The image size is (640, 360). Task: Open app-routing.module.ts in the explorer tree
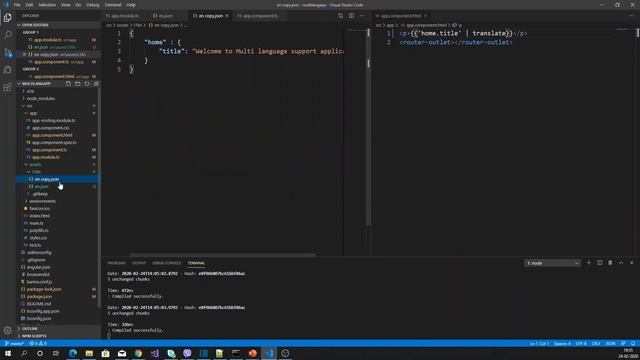pos(53,120)
